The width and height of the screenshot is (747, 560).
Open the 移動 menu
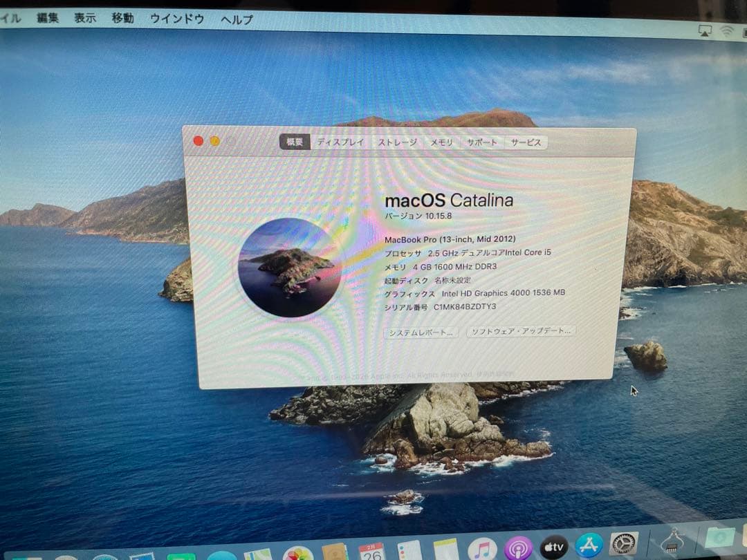pyautogui.click(x=122, y=17)
